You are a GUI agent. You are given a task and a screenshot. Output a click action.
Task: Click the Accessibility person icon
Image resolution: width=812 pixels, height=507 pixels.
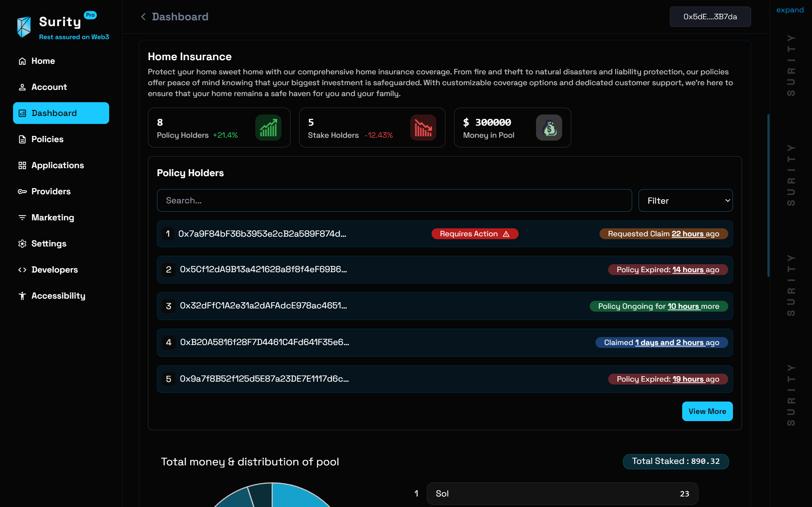click(22, 296)
